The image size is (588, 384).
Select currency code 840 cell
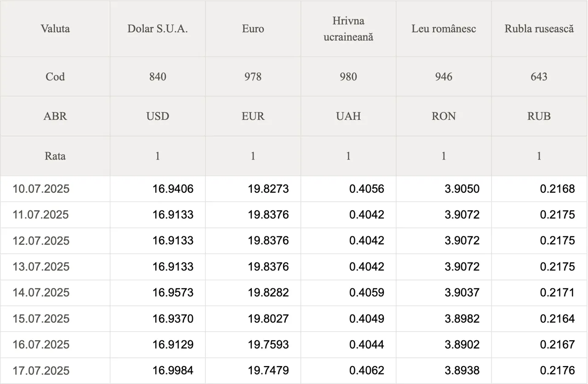coord(158,76)
